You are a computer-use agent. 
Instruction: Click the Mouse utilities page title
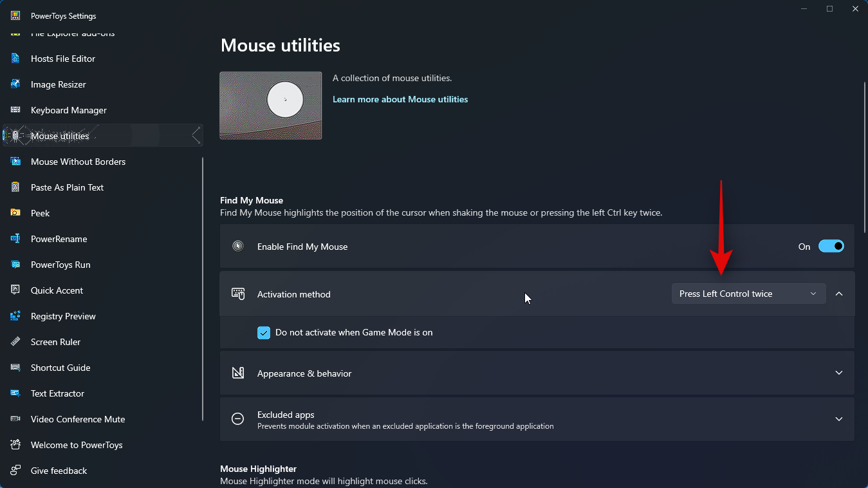(281, 45)
